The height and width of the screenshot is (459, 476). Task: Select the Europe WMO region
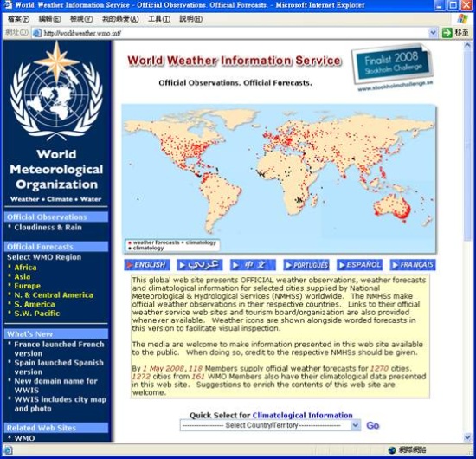pos(28,286)
